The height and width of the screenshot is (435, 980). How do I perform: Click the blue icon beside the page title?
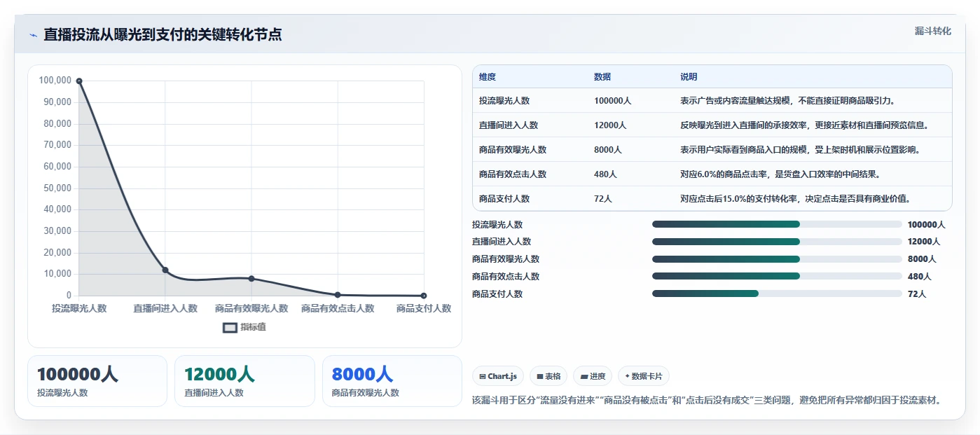coord(33,35)
